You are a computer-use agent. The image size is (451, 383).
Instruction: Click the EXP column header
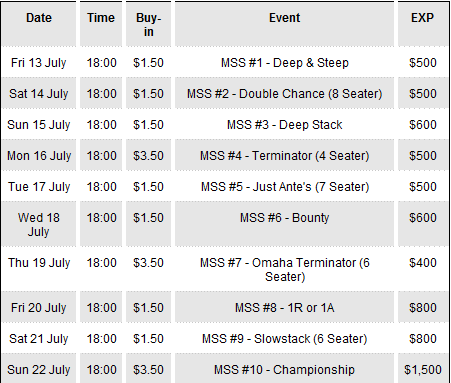[422, 18]
